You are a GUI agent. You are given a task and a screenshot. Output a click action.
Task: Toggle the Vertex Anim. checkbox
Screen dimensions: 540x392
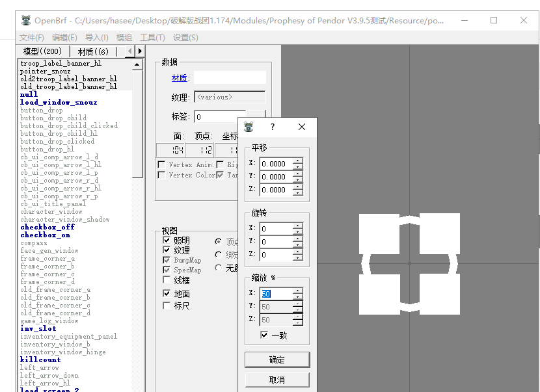pos(161,164)
